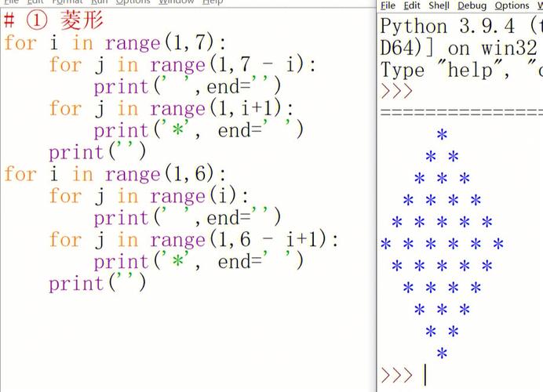Open the Debug menu
This screenshot has height=392, width=543.
[472, 5]
